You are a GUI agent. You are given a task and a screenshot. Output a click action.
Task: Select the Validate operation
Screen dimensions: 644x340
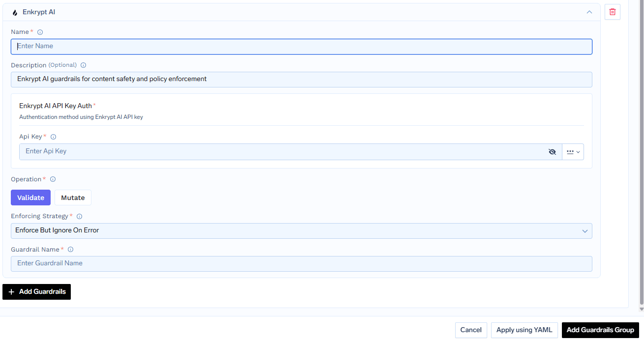tap(30, 198)
